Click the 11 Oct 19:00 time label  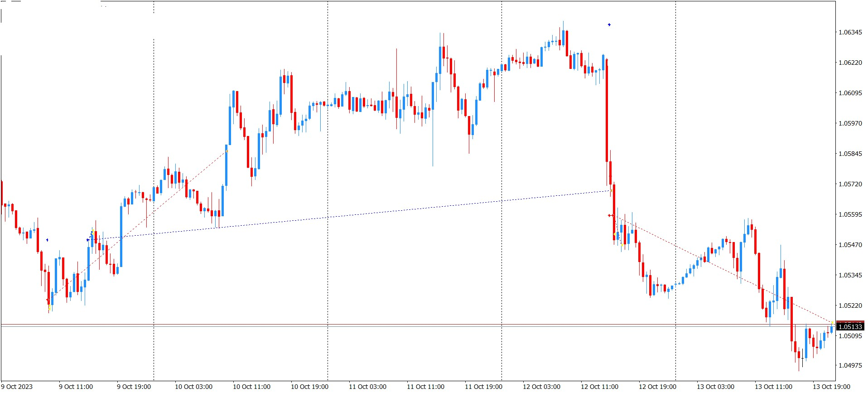click(x=483, y=387)
